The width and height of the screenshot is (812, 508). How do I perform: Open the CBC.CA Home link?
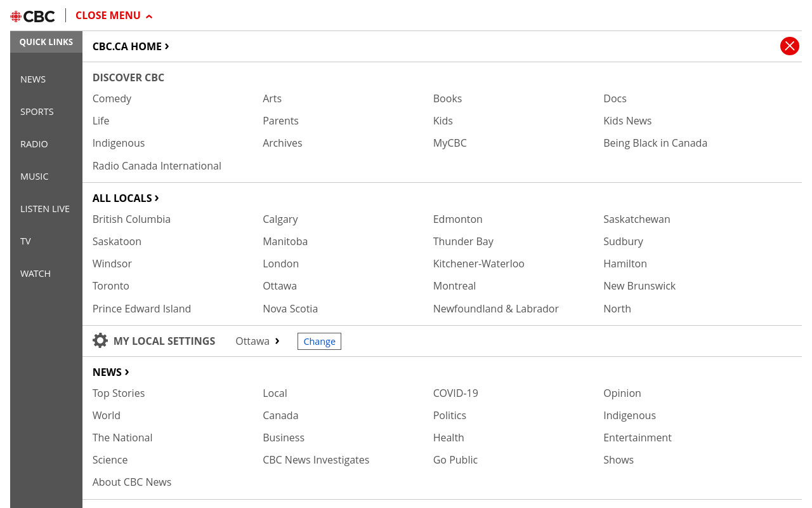click(131, 46)
